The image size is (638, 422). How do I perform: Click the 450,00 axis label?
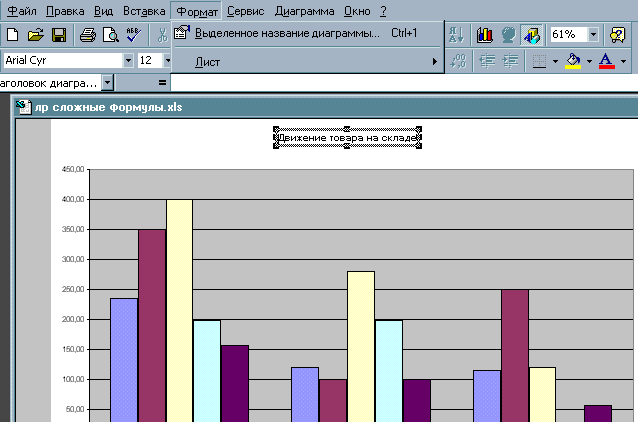click(73, 169)
